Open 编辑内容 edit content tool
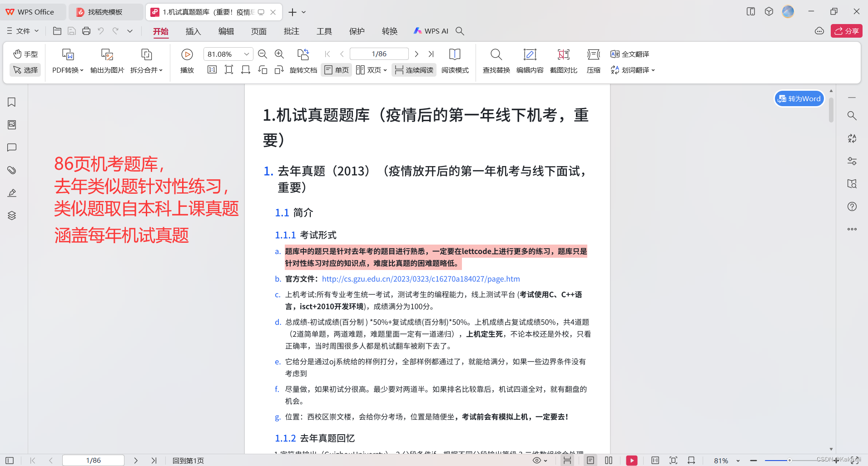 (530, 60)
